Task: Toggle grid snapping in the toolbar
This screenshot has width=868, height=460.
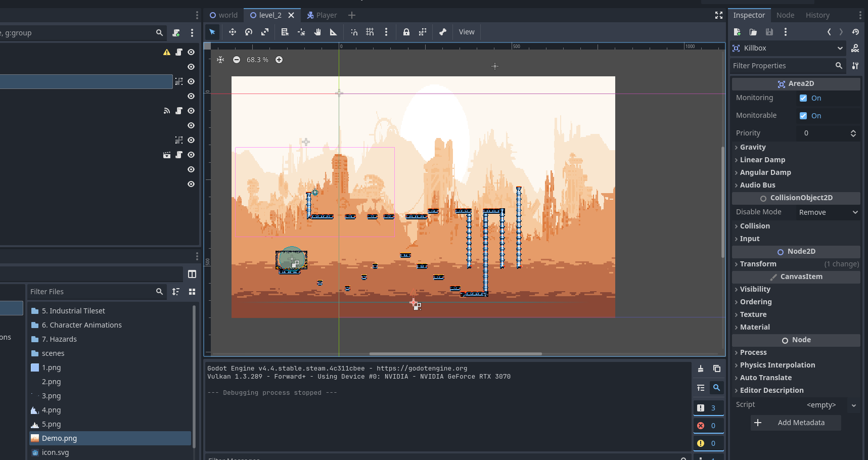Action: click(370, 32)
